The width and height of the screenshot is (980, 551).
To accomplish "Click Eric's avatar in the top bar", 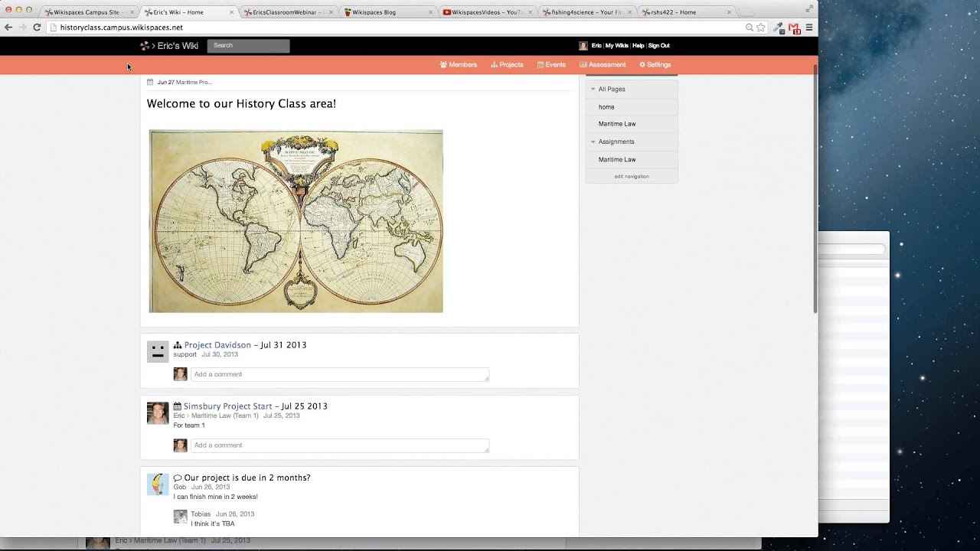I will 583,46.
